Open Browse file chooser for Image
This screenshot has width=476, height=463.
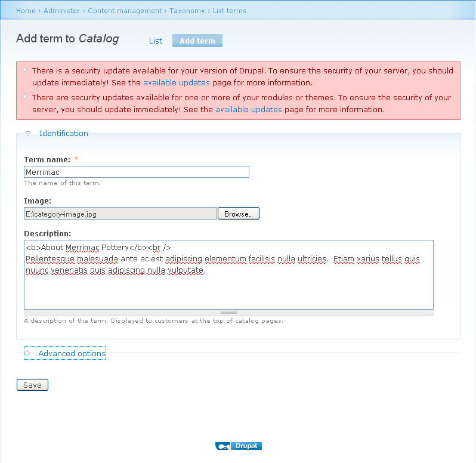point(239,214)
